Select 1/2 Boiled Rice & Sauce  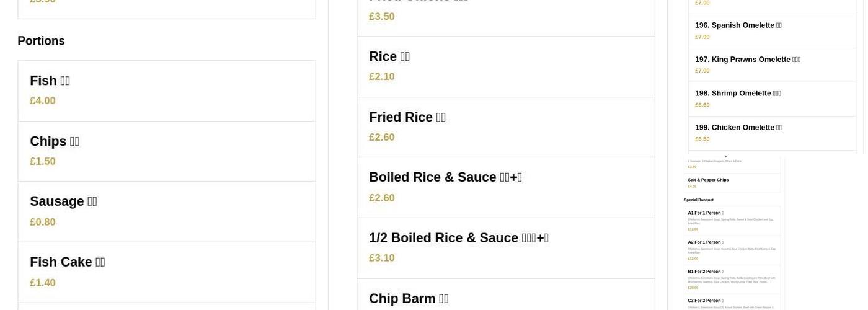505,248
